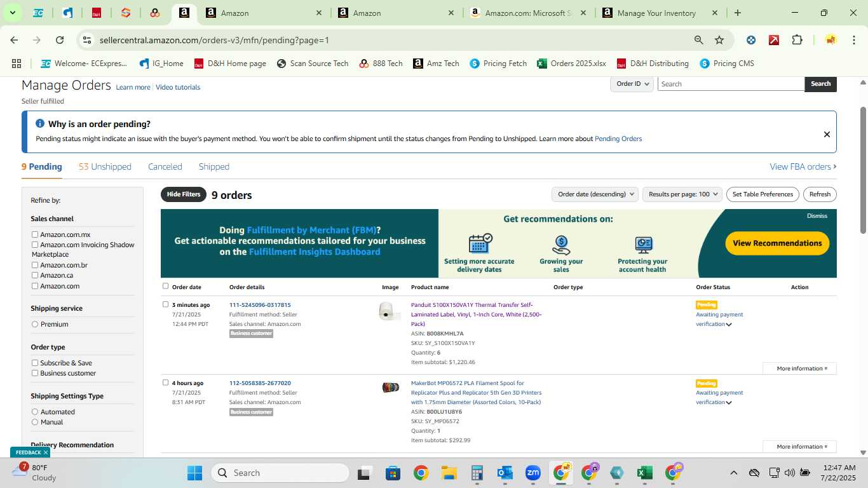Image resolution: width=868 pixels, height=488 pixels.
Task: Open the Scan Source Tech bookmark
Action: 313,64
